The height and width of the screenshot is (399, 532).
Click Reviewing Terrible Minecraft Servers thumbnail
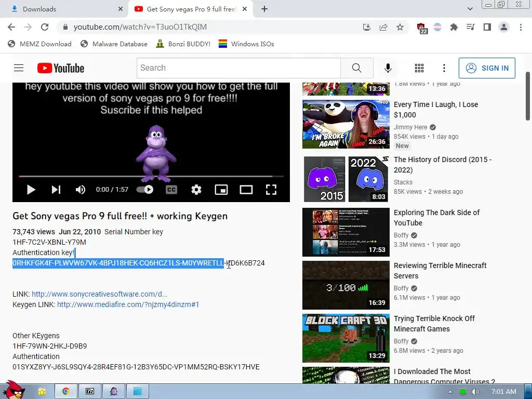345,285
